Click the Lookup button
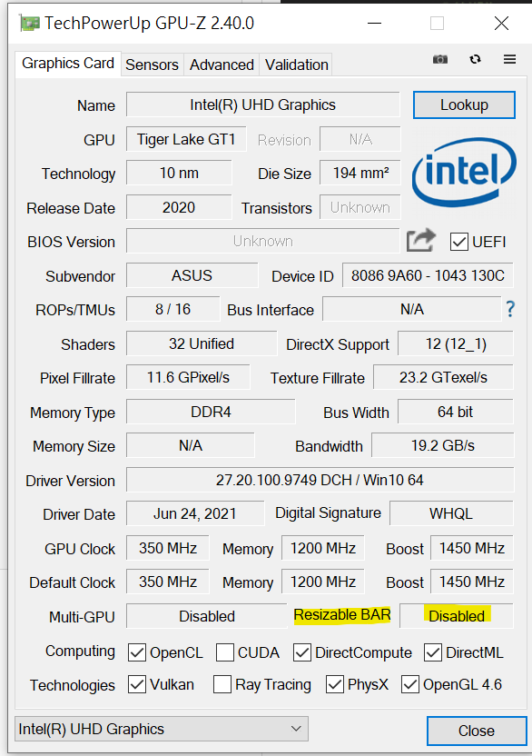 click(x=464, y=104)
